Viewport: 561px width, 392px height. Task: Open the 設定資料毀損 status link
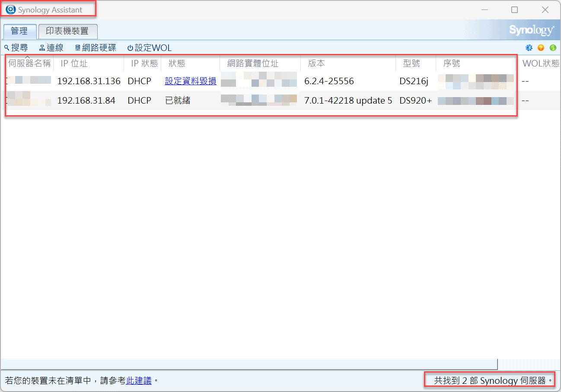(x=191, y=81)
